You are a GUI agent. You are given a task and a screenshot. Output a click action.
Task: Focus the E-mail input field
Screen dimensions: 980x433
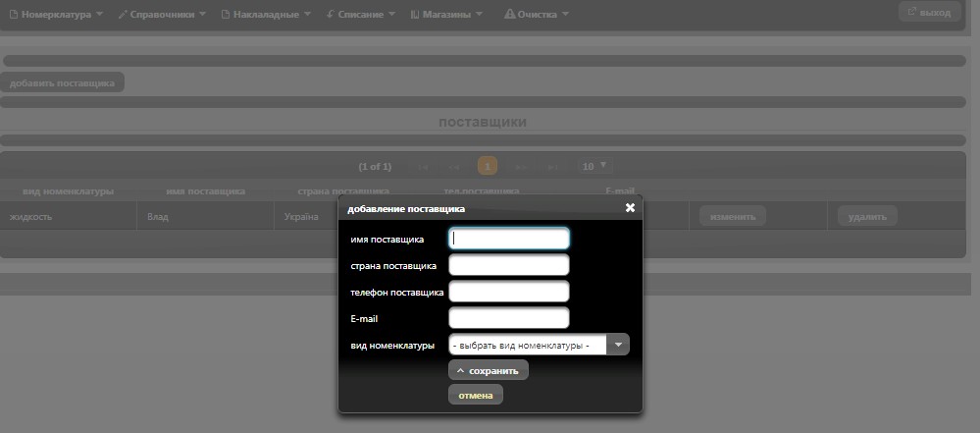[x=509, y=318]
